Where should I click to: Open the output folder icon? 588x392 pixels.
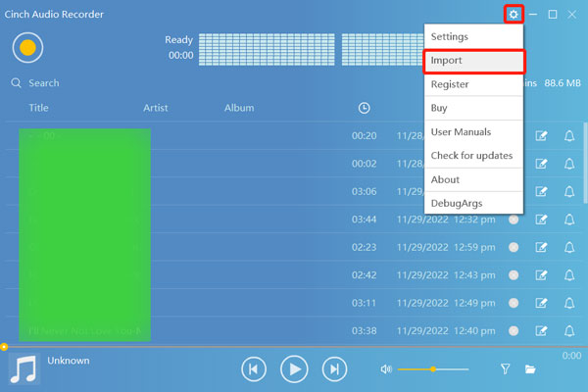[x=530, y=369]
